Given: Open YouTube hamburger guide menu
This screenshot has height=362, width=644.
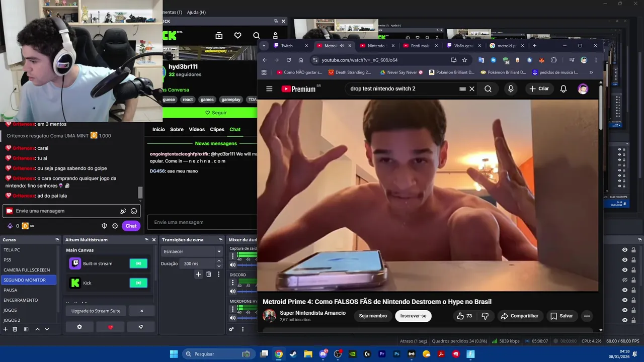Looking at the screenshot, I should tap(269, 89).
